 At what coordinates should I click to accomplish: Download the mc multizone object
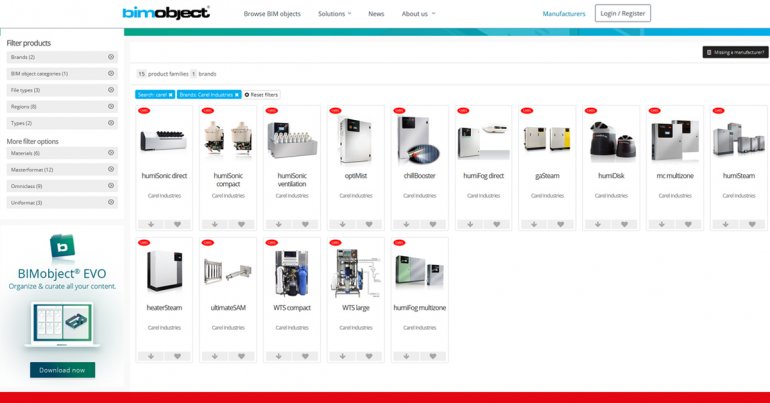point(662,224)
